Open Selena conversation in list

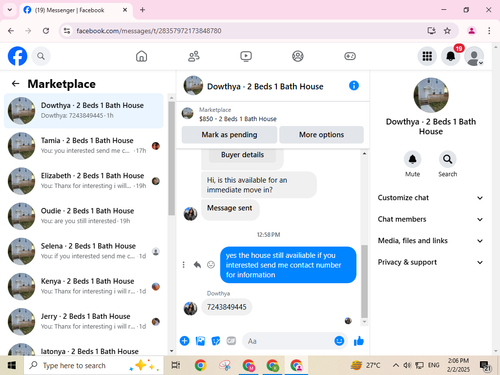tap(84, 251)
